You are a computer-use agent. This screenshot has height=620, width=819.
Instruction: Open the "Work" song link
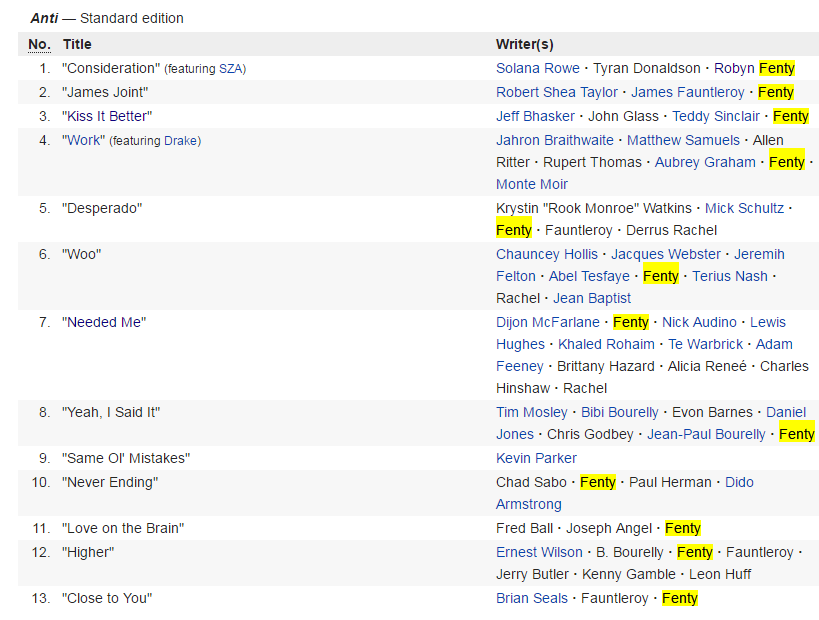[x=84, y=141]
